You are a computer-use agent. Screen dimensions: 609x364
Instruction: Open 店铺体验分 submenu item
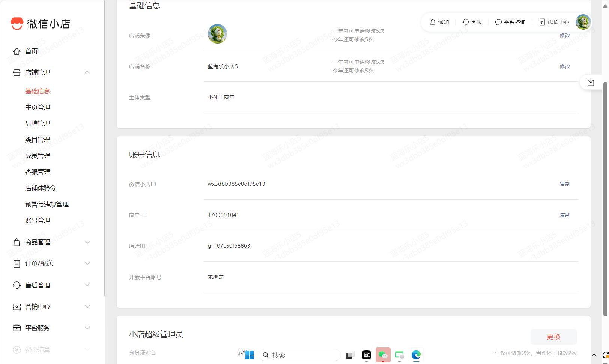(x=41, y=188)
